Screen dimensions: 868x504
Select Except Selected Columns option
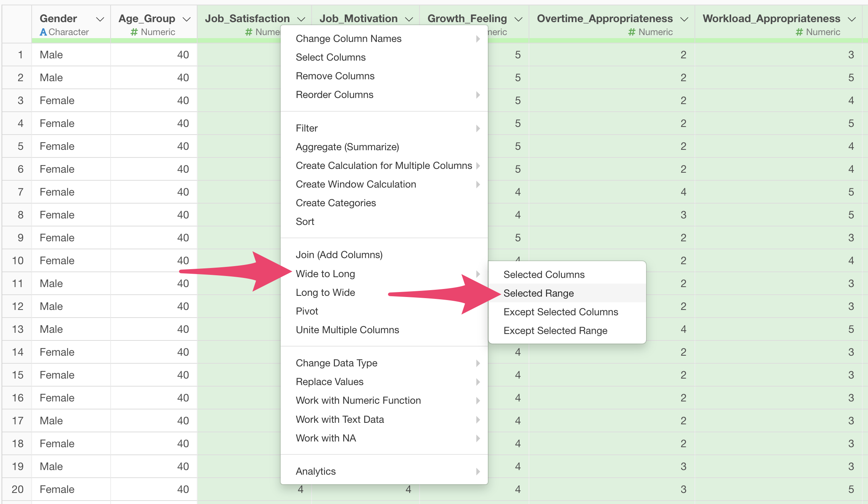pos(561,312)
